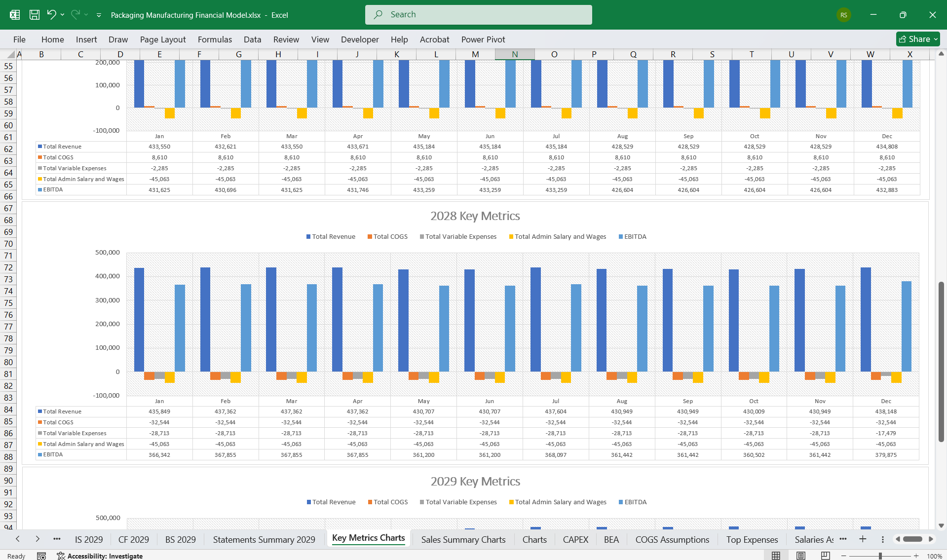Click the zoom in plus button
The height and width of the screenshot is (560, 947).
click(x=916, y=556)
